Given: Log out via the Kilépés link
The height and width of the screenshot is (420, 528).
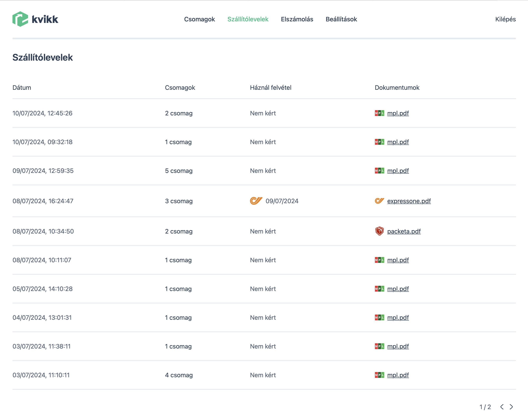Looking at the screenshot, I should [505, 19].
